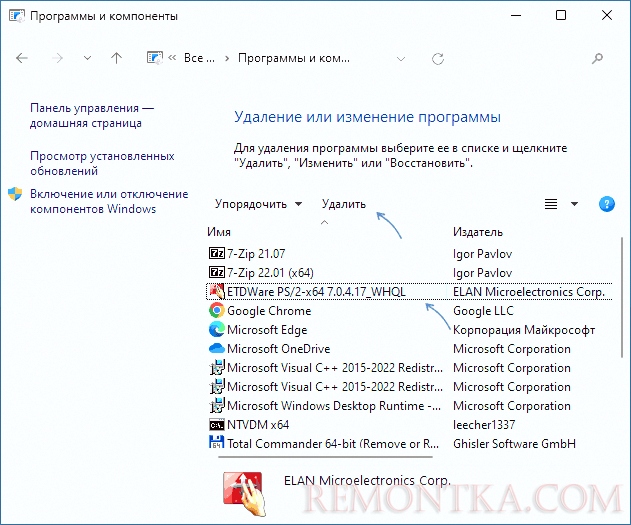Click Программы и ком... breadcrumb segment

click(294, 58)
